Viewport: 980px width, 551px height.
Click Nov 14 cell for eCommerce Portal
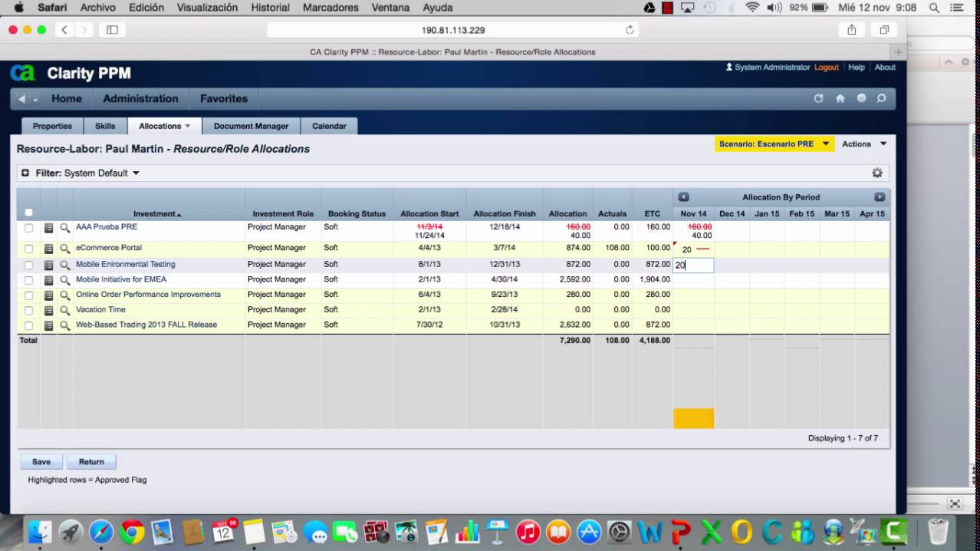(693, 249)
